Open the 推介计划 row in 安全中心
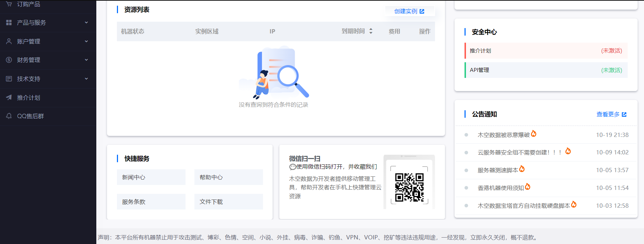Image resolution: width=644 pixels, height=244 pixels. click(x=546, y=51)
